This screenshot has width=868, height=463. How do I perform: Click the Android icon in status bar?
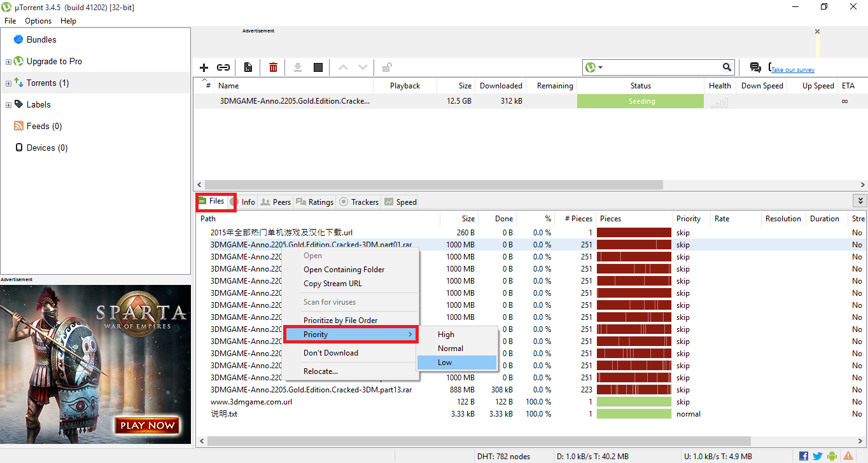[832, 456]
